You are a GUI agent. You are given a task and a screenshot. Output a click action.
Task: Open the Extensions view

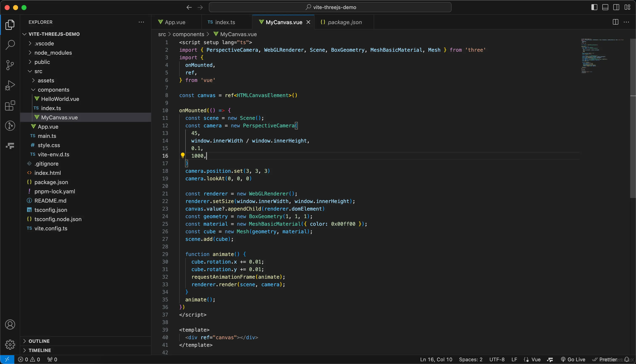point(10,106)
